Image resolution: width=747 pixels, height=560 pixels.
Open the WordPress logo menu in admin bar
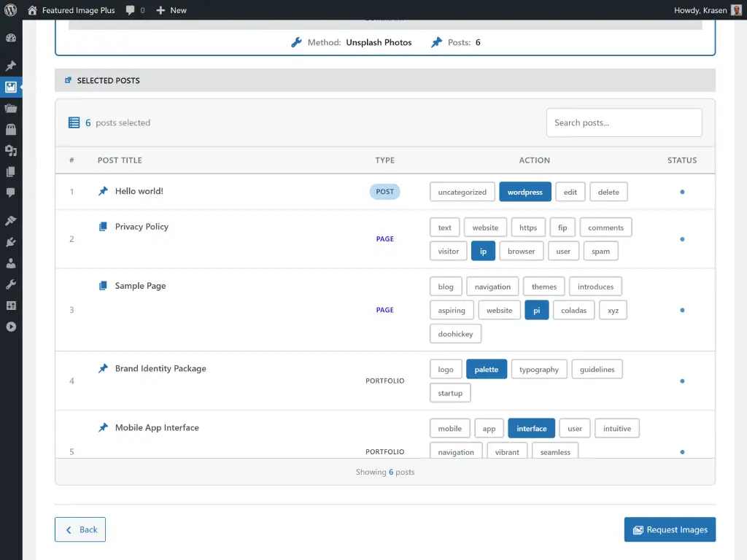(11, 10)
